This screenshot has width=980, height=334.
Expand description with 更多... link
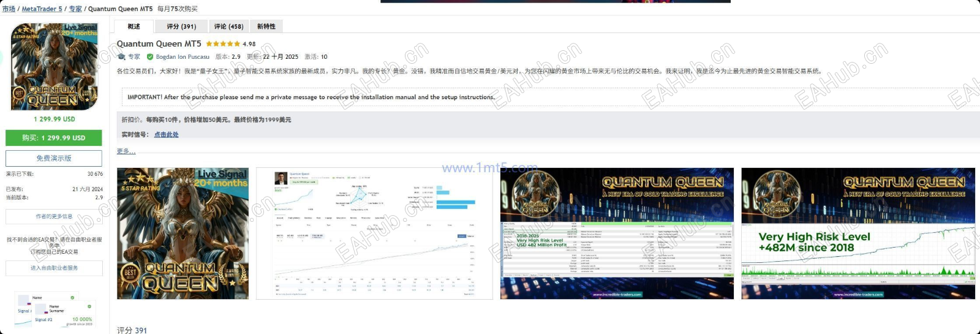(126, 151)
